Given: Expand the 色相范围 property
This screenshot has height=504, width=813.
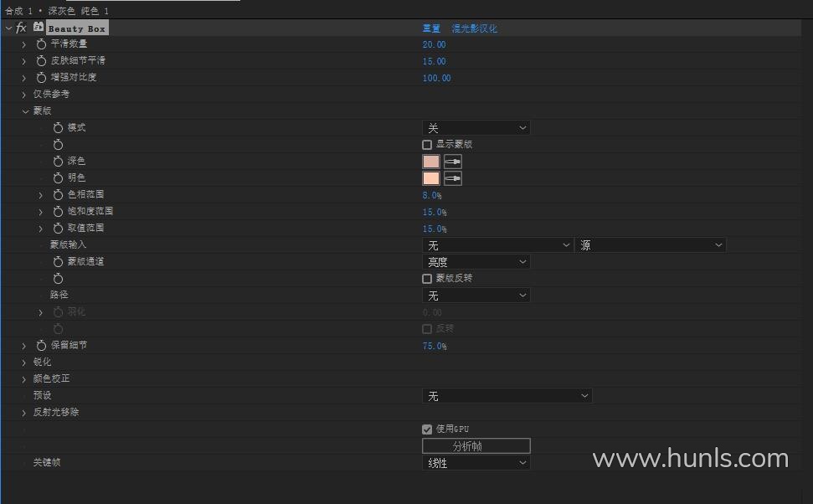Looking at the screenshot, I should point(40,195).
